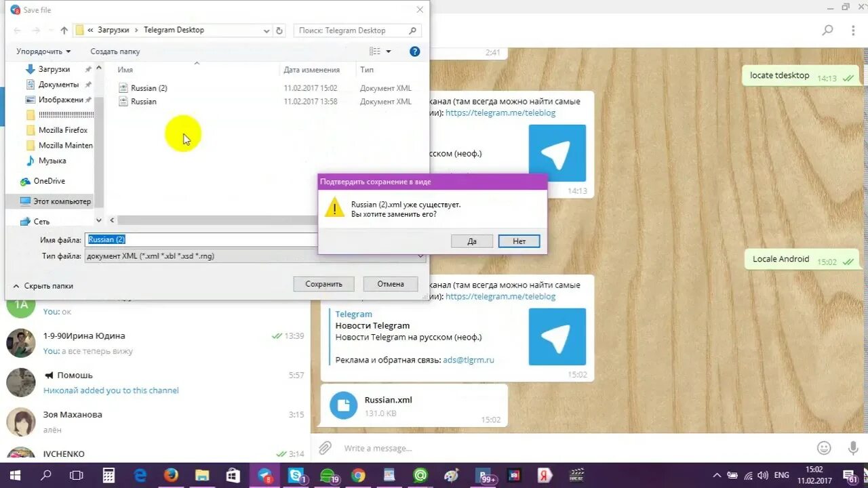Select Загрузки in the navigation pane
The height and width of the screenshot is (488, 868).
(54, 69)
